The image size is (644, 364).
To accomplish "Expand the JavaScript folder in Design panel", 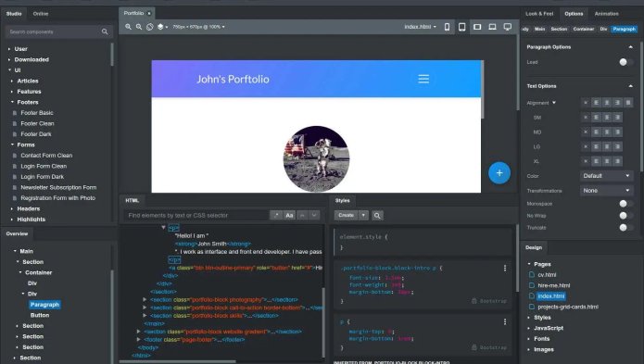I will 528,328.
